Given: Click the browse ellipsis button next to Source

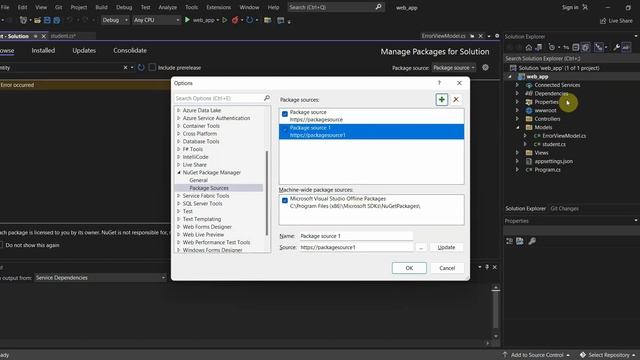Looking at the screenshot, I should (421, 247).
